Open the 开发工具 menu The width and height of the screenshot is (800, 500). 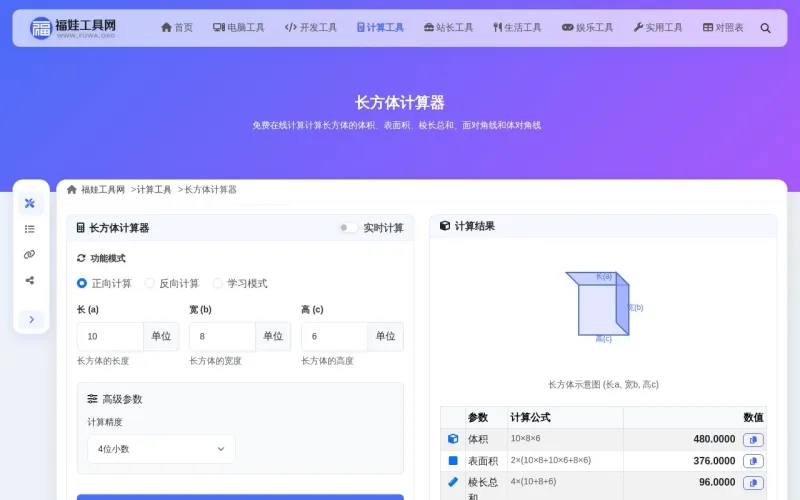(311, 28)
